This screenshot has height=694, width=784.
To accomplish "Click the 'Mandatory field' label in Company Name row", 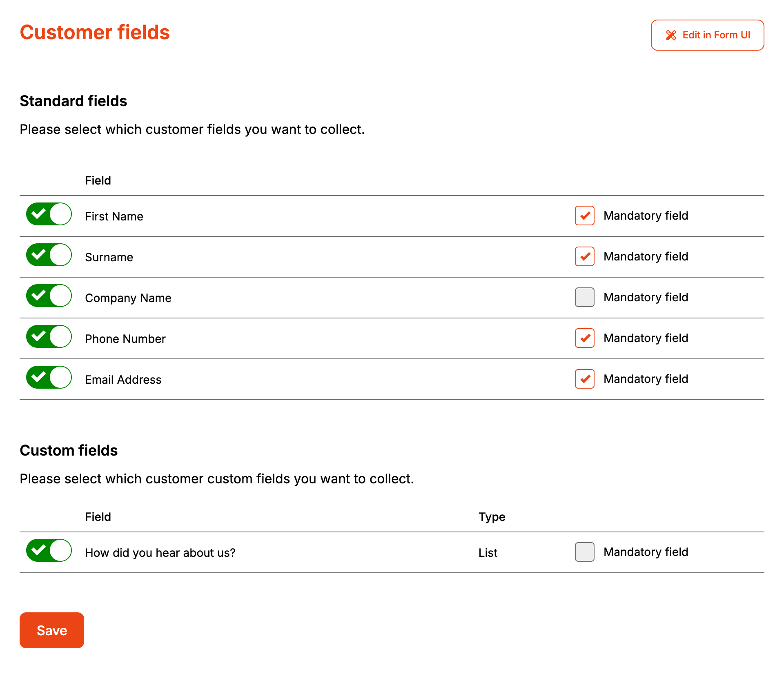I will coord(646,297).
